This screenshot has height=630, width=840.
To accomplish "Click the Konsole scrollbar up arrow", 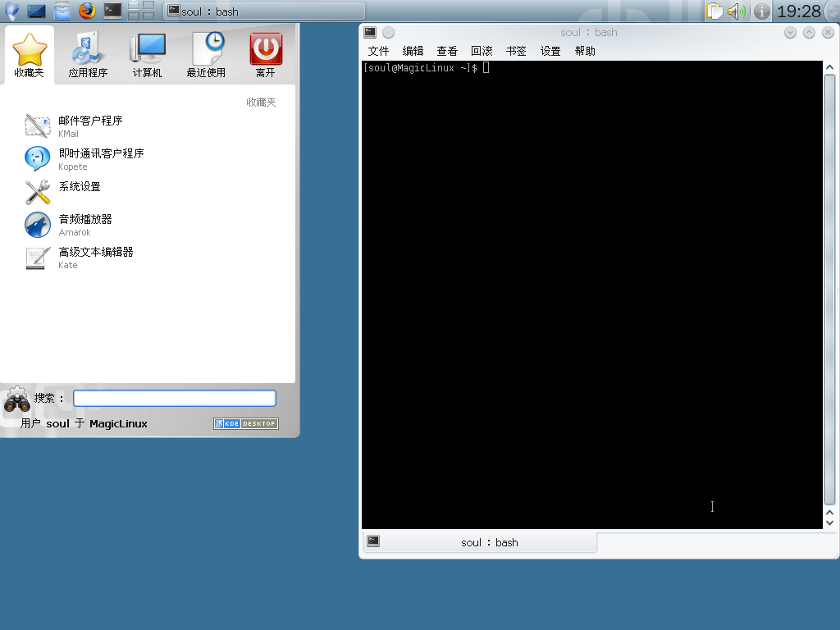I will 829,67.
